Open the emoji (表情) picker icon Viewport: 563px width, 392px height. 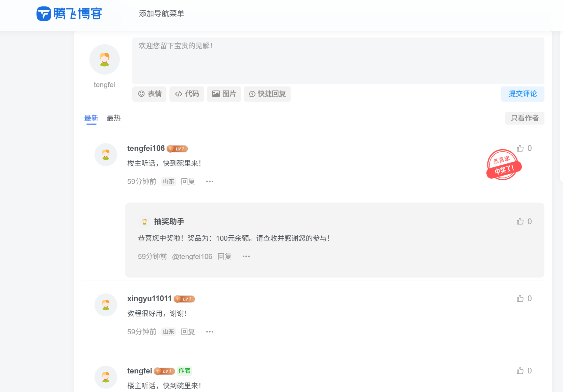[142, 94]
